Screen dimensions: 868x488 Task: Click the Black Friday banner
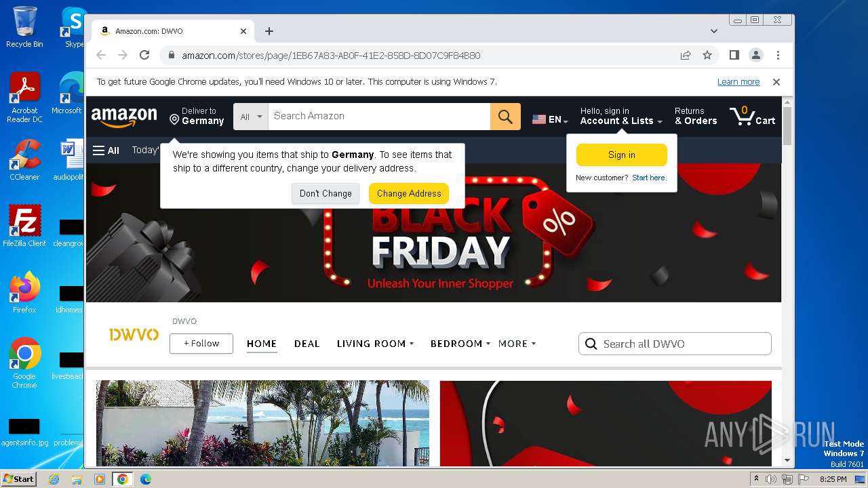434,232
